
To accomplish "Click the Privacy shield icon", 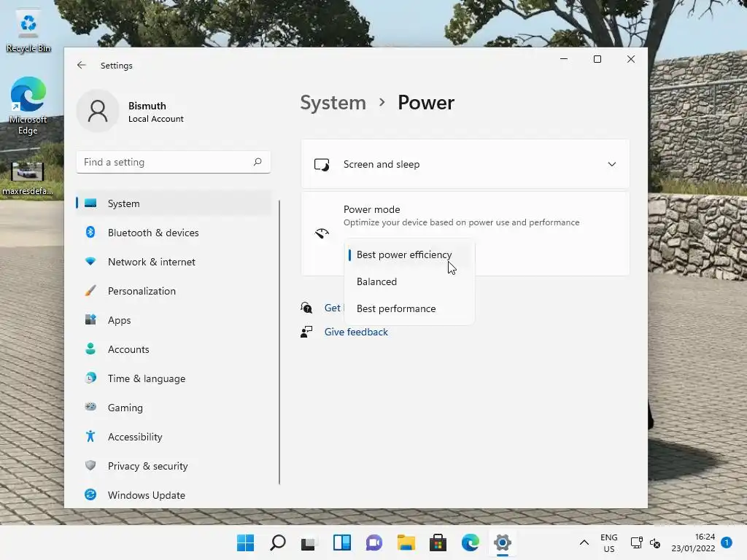I will click(90, 465).
